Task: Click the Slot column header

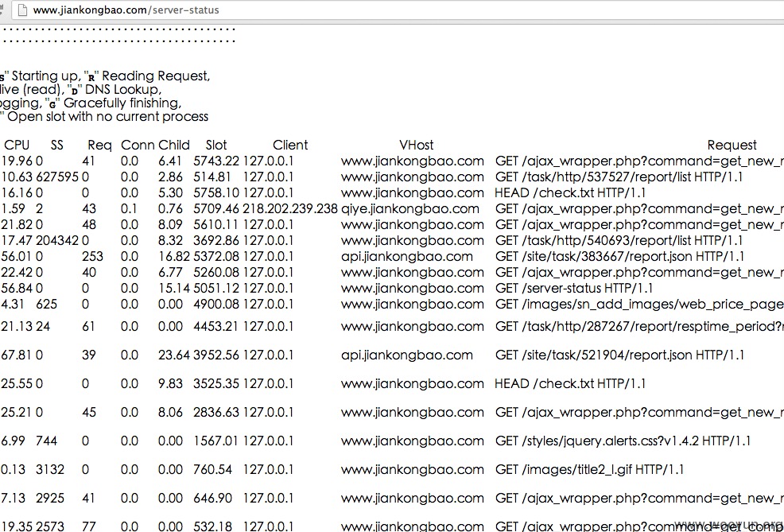Action: click(x=216, y=145)
